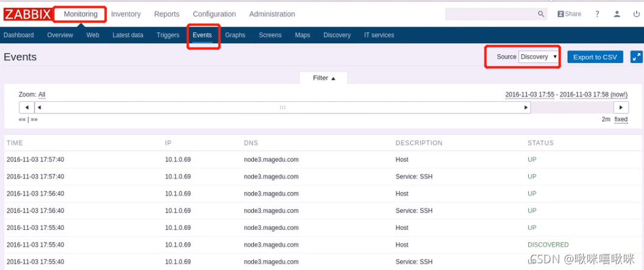Click the far-left time step arrow
Viewport: 644px width, 270px height.
click(x=27, y=108)
